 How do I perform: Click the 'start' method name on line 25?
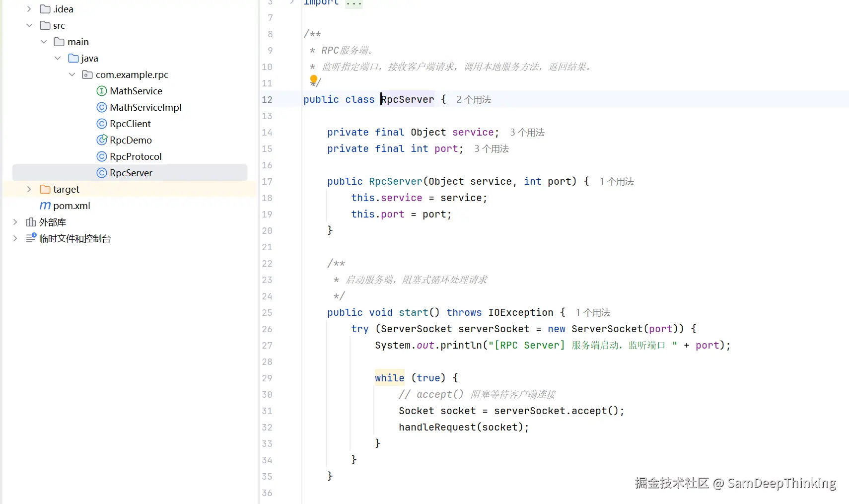[x=413, y=312]
